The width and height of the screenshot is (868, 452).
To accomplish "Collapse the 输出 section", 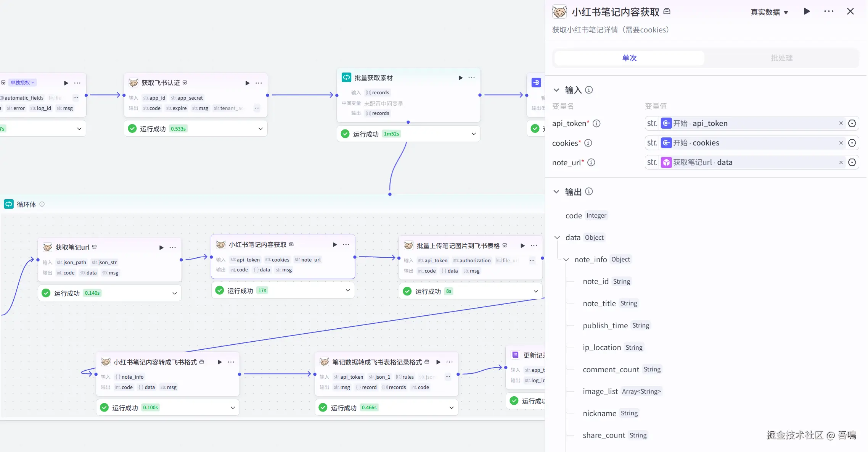I will (x=556, y=192).
